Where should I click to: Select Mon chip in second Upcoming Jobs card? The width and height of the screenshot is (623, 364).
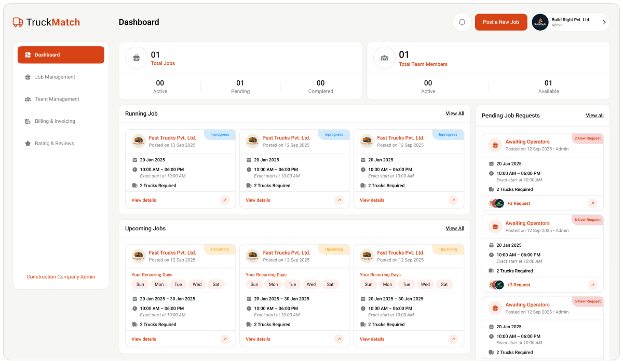click(274, 284)
